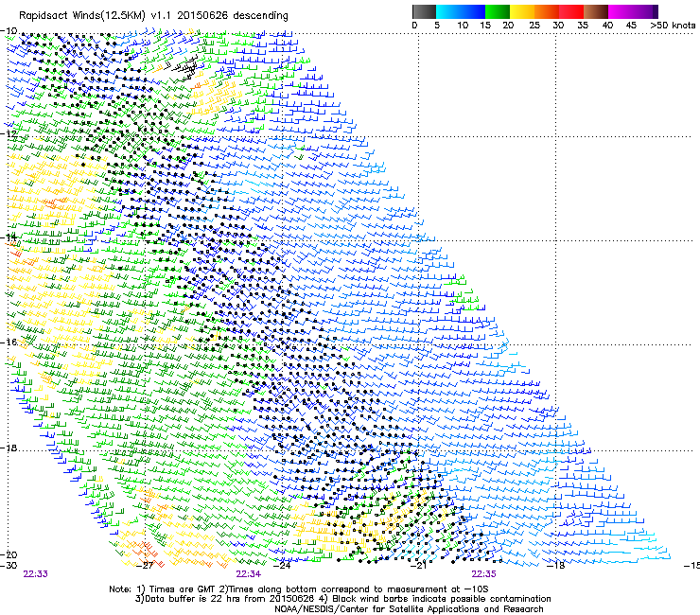Viewport: 700px width, 615px height.
Task: Click the '-27' longitude axis label
Action: (x=145, y=566)
